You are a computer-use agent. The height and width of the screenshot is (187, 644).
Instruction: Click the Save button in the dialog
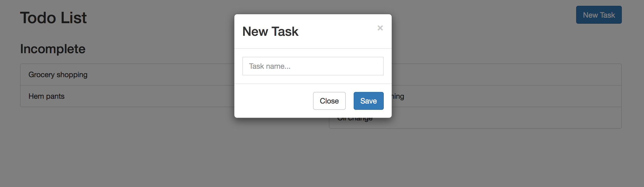coord(368,101)
